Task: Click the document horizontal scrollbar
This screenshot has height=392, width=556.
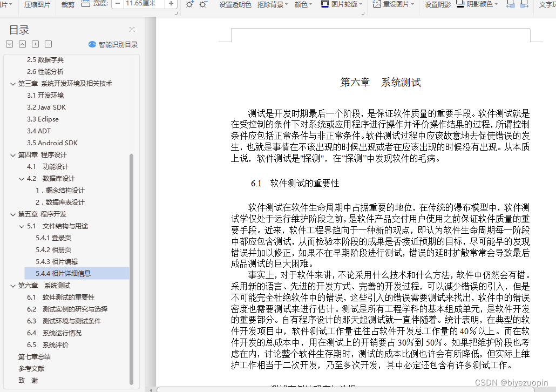Action: click(345, 389)
